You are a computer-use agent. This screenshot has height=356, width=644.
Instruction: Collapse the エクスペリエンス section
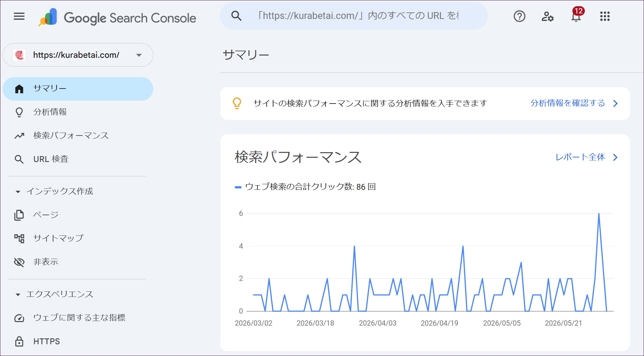pyautogui.click(x=54, y=294)
